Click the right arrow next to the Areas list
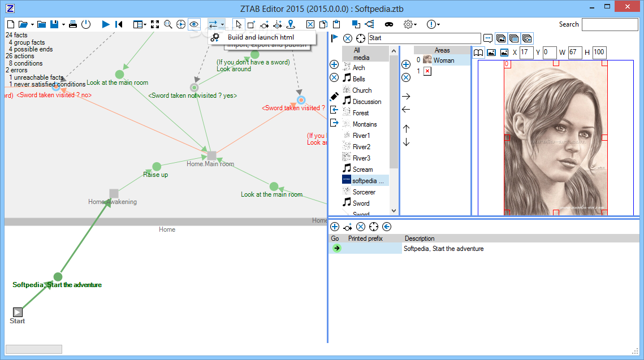Image resolution: width=644 pixels, height=360 pixels. point(406,97)
